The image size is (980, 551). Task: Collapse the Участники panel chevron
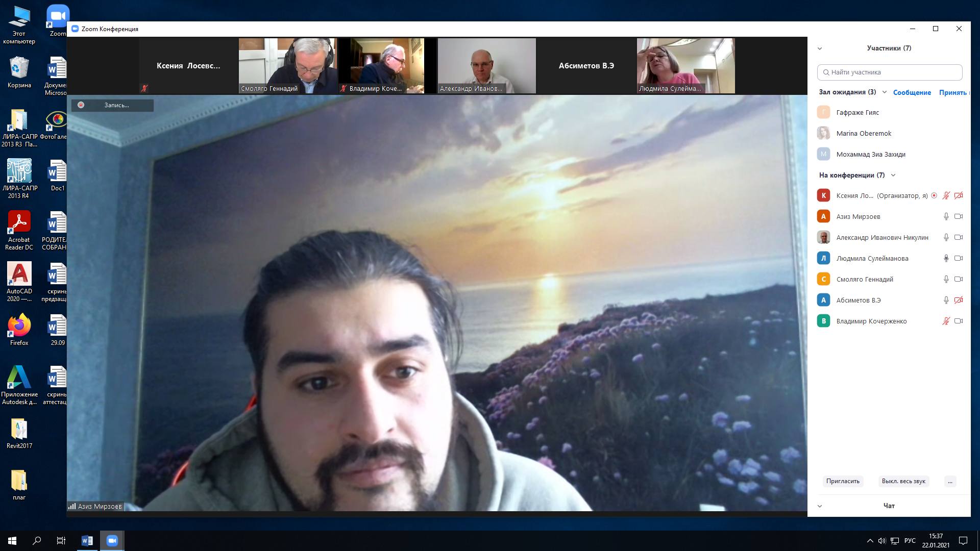(820, 48)
